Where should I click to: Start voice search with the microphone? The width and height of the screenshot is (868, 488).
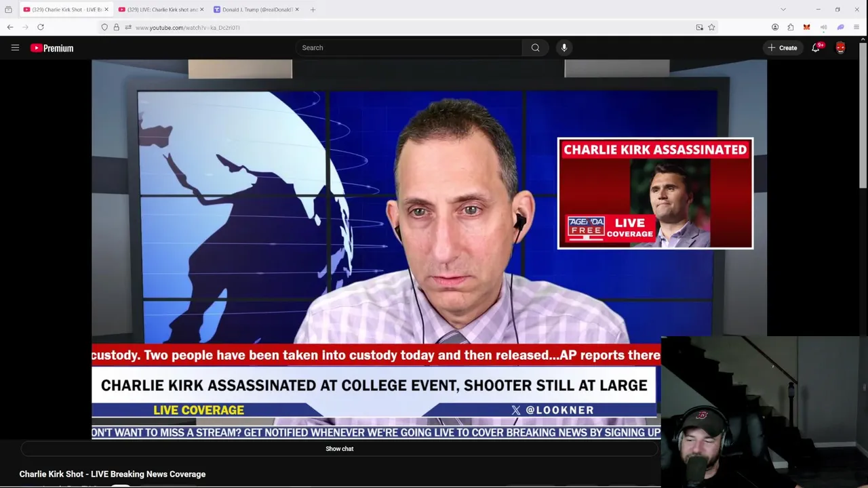click(x=564, y=47)
